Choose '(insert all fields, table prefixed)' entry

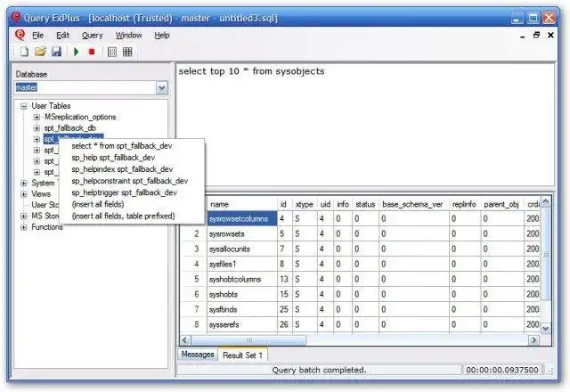pyautogui.click(x=132, y=216)
